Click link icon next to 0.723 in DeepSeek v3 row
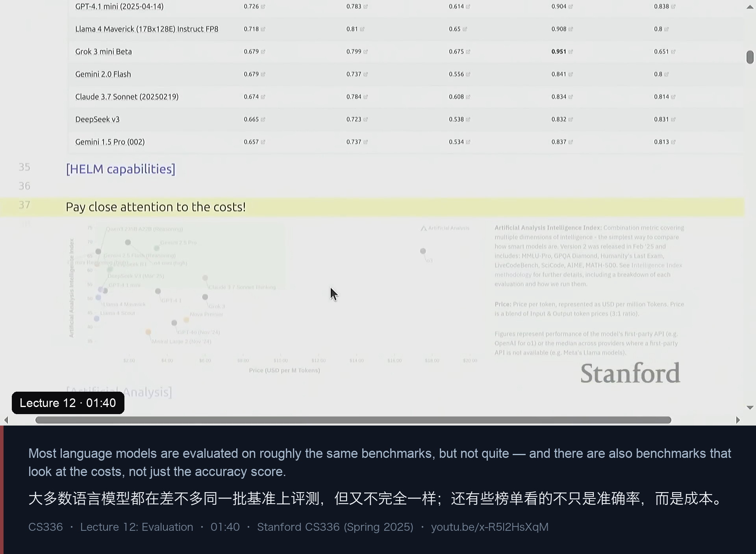756x554 pixels. pyautogui.click(x=366, y=119)
